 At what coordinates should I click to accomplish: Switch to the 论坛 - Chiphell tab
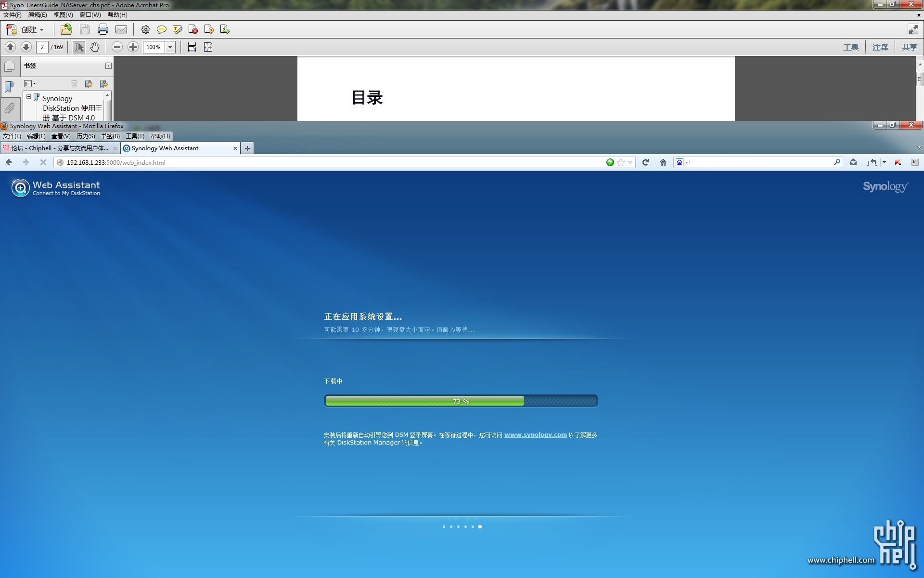pos(60,148)
